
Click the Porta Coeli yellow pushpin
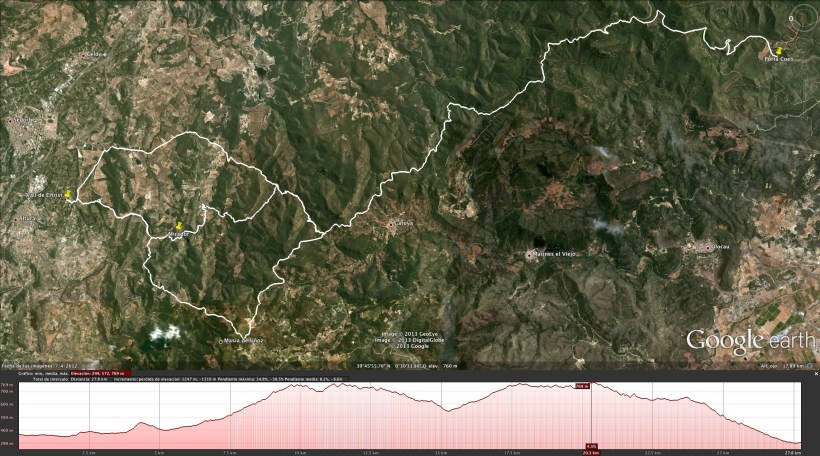(x=779, y=50)
